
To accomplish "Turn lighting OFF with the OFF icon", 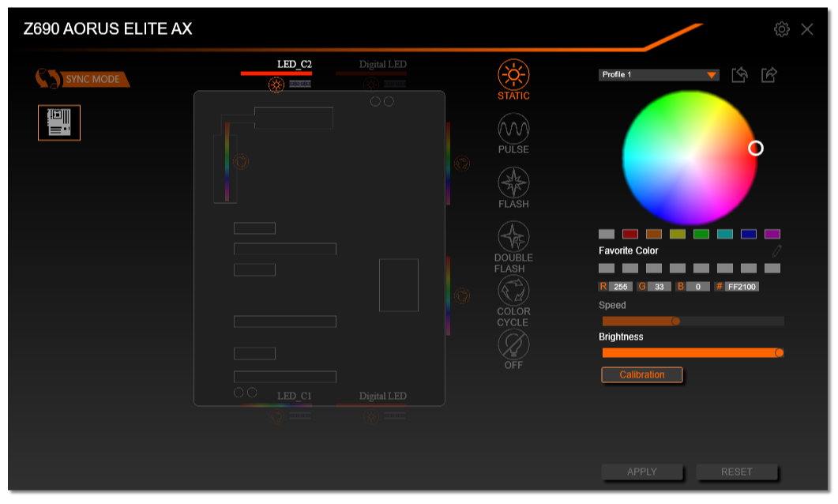I will [513, 349].
